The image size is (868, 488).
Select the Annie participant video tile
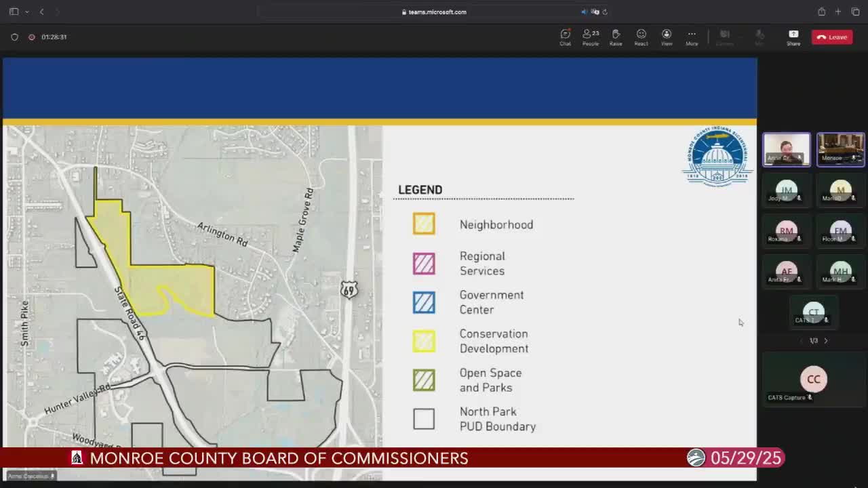pyautogui.click(x=787, y=149)
